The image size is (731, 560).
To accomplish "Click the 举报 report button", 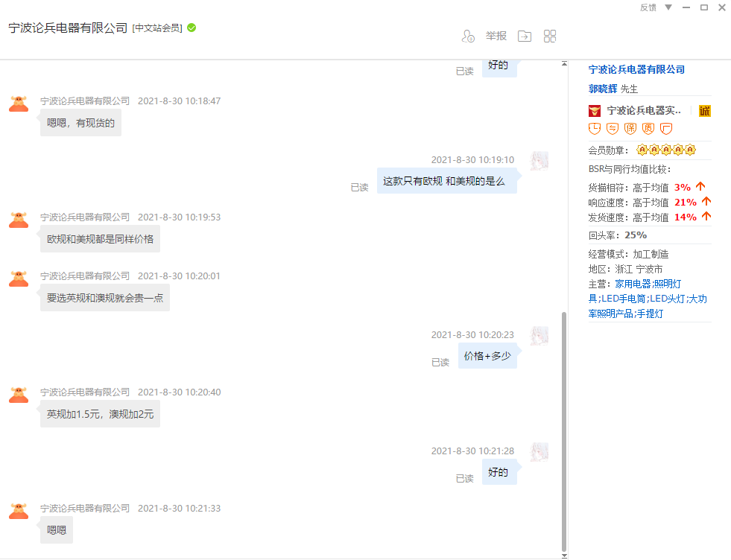I will pos(496,36).
